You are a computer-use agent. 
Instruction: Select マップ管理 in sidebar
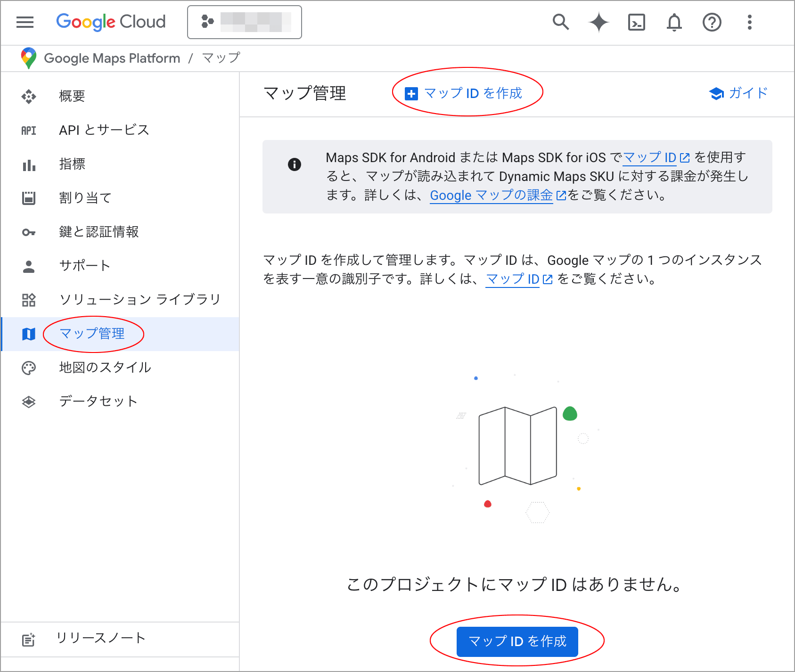click(92, 334)
